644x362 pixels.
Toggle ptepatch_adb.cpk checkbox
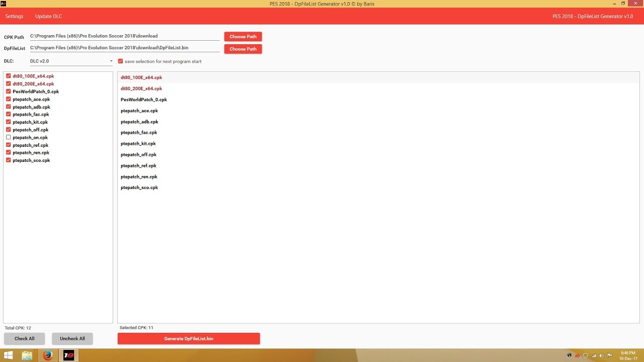(x=9, y=107)
